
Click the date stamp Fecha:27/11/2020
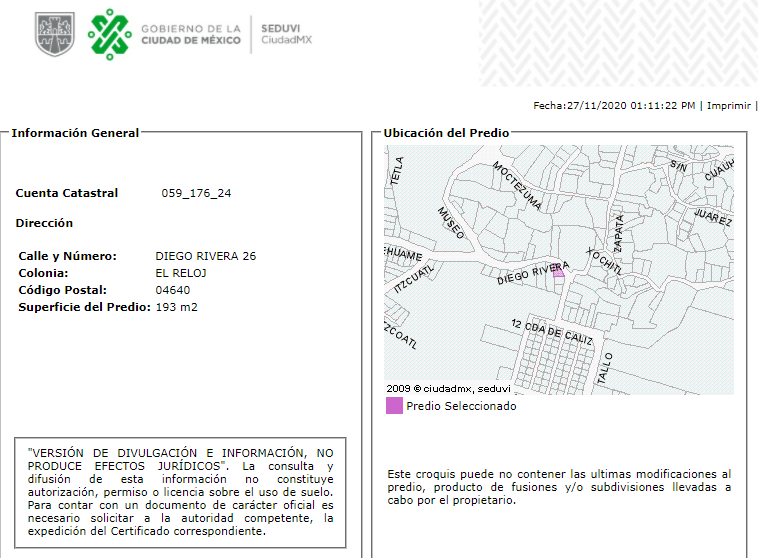click(x=614, y=105)
